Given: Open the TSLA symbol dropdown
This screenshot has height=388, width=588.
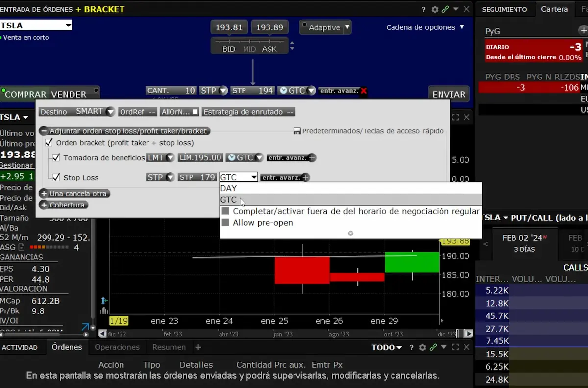Looking at the screenshot, I should click(x=68, y=26).
